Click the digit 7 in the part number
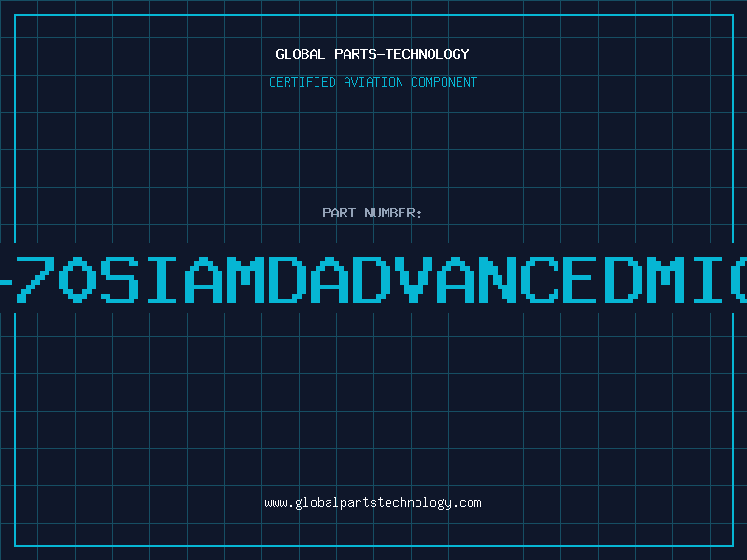The height and width of the screenshot is (560, 747). 35,280
